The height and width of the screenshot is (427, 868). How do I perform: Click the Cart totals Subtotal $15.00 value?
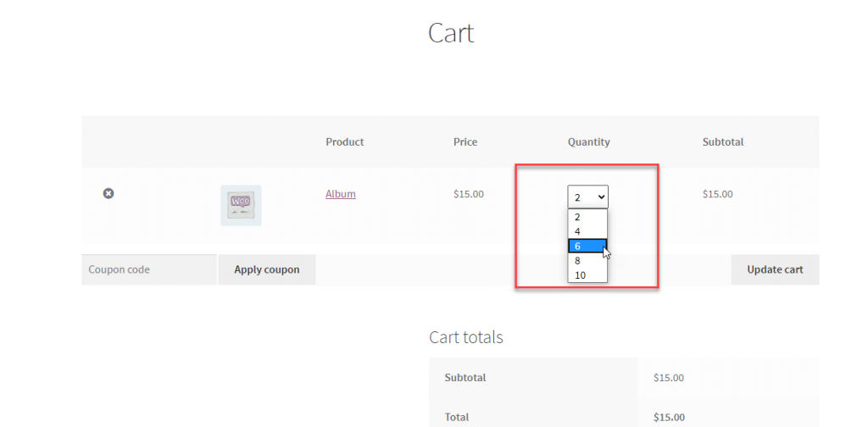(x=669, y=379)
